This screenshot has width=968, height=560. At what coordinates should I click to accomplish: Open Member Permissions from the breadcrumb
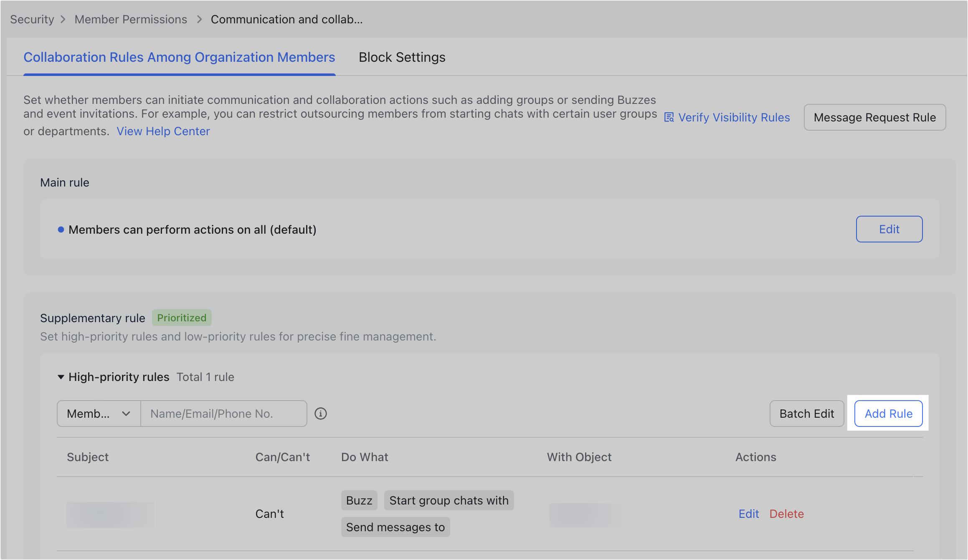(x=131, y=19)
